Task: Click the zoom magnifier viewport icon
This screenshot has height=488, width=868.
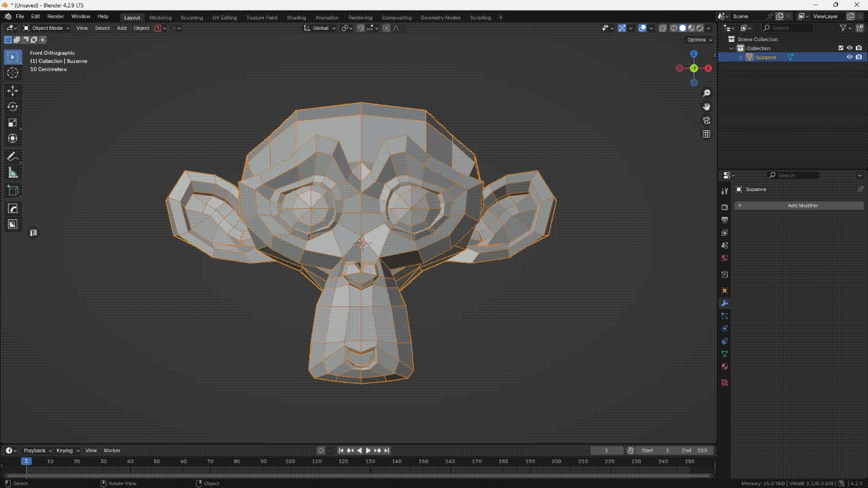Action: [x=706, y=93]
